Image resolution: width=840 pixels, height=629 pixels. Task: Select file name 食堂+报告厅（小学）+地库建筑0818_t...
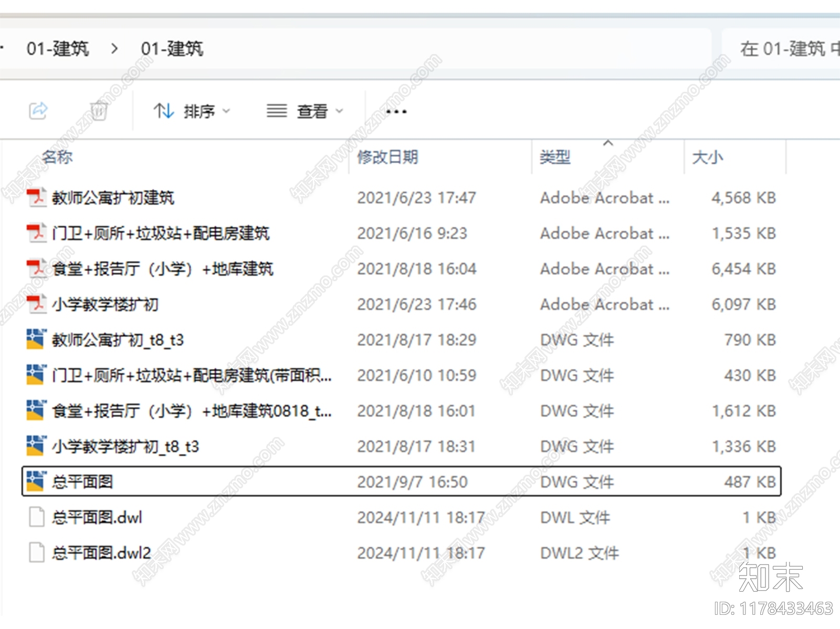click(x=192, y=411)
